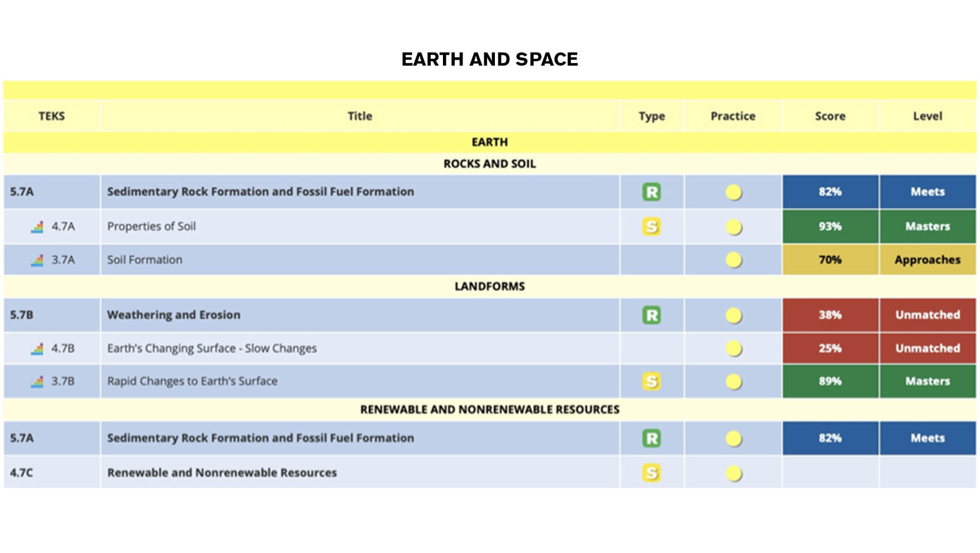Image resolution: width=980 pixels, height=553 pixels.
Task: Click the 4.7C TEKS code
Action: [22, 473]
